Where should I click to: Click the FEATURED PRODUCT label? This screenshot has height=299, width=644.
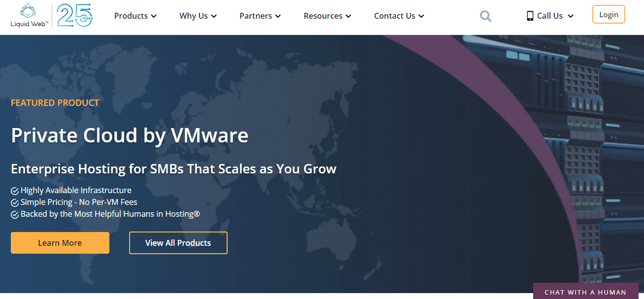point(55,102)
